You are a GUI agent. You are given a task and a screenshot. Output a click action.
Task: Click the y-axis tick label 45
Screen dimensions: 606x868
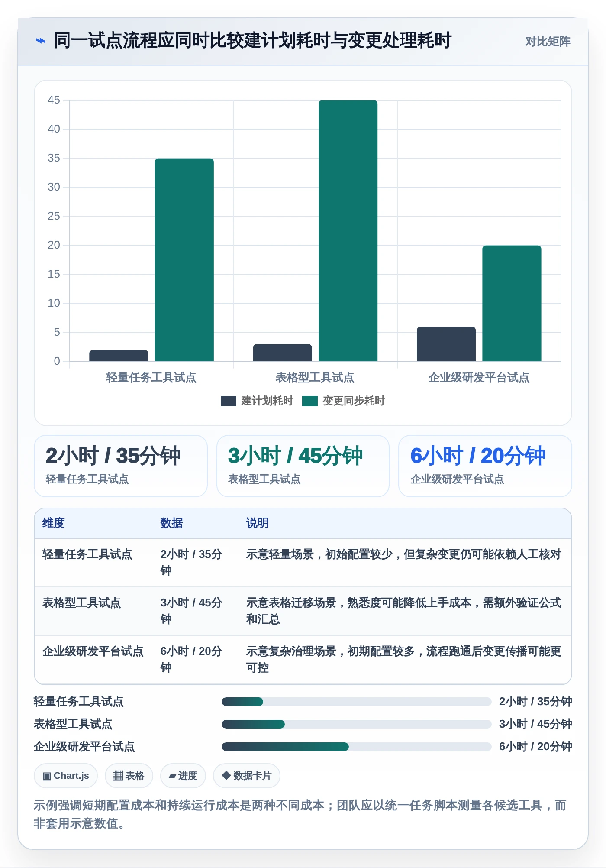click(x=54, y=100)
